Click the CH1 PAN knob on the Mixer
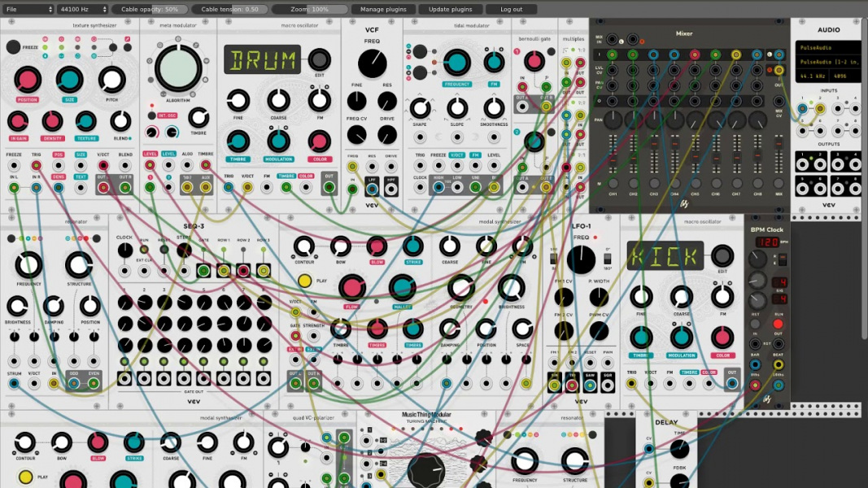The height and width of the screenshot is (488, 868). tap(613, 120)
